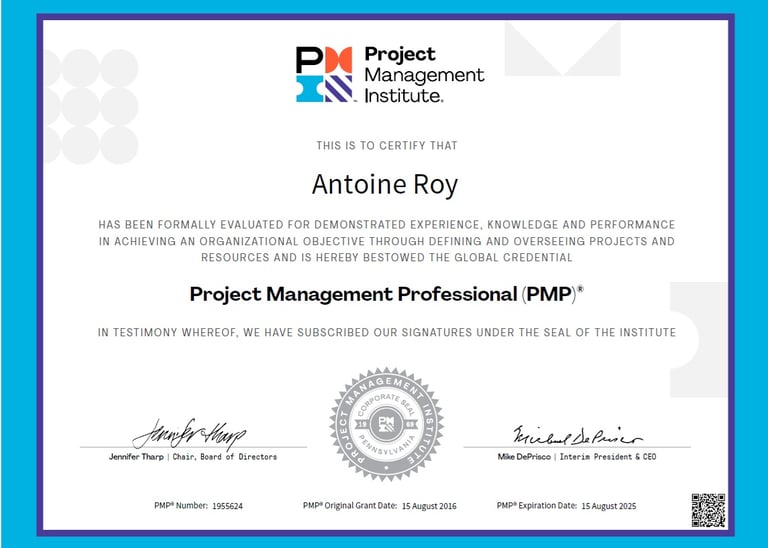The image size is (768, 548).
Task: Click the 'PMP® Number:' label
Action: pyautogui.click(x=181, y=505)
